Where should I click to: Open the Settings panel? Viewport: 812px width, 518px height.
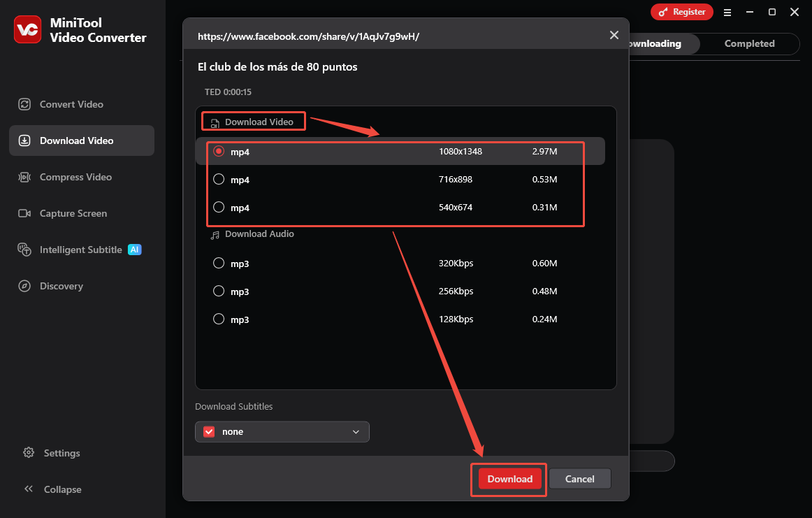(x=61, y=452)
